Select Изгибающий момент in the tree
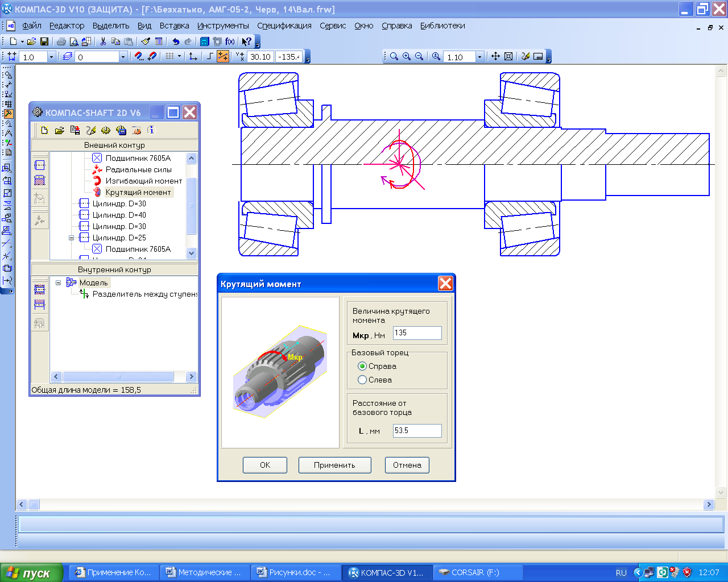Screen dimensions: 728x582 144,181
